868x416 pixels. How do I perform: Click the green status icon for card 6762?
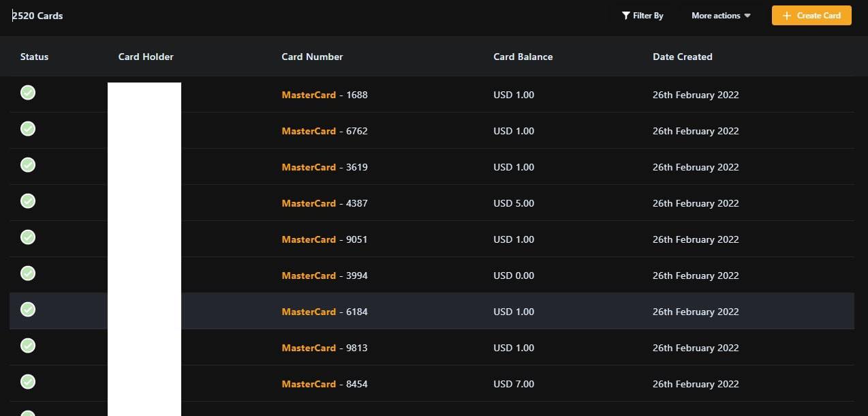click(x=28, y=129)
